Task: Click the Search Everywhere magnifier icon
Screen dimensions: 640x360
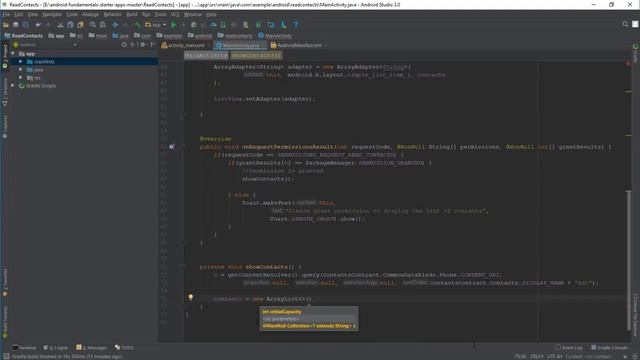Action: coord(625,24)
